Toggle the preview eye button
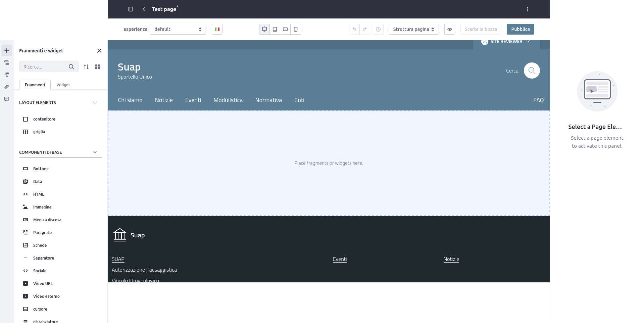 point(450,29)
